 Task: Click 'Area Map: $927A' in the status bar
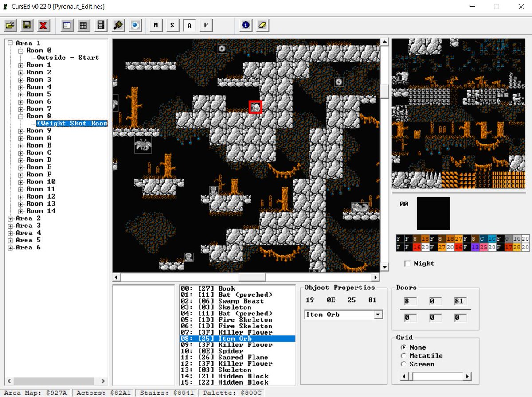pos(35,393)
